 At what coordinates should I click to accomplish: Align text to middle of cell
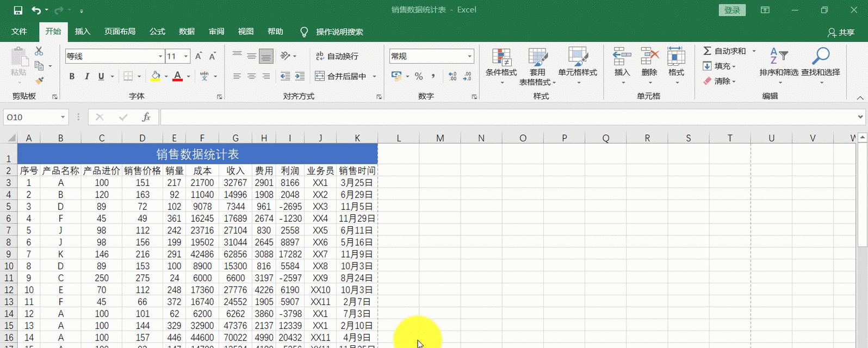(x=251, y=55)
